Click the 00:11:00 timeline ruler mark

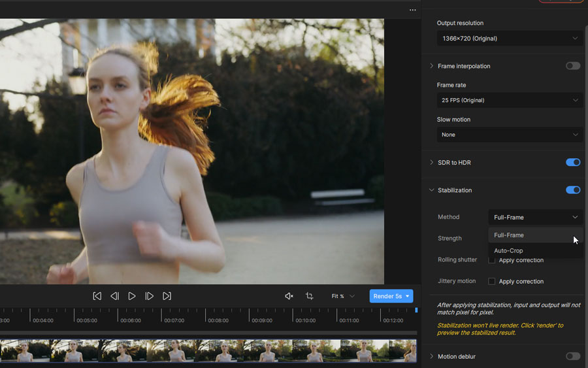[x=349, y=320]
